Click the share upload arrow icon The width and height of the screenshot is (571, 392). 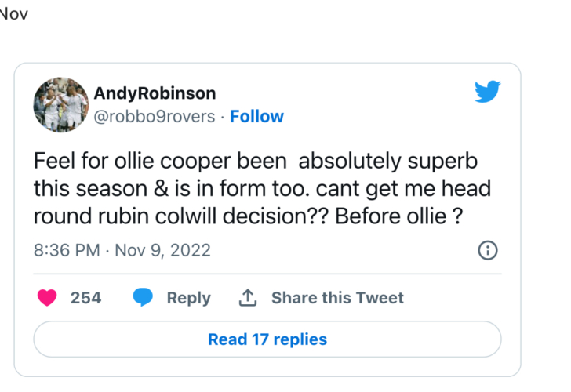pos(248,298)
